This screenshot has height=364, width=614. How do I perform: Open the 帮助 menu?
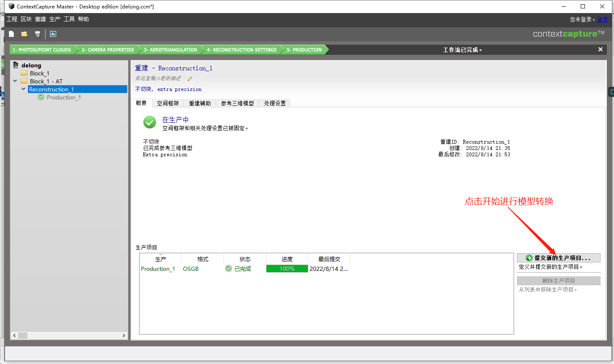(83, 19)
